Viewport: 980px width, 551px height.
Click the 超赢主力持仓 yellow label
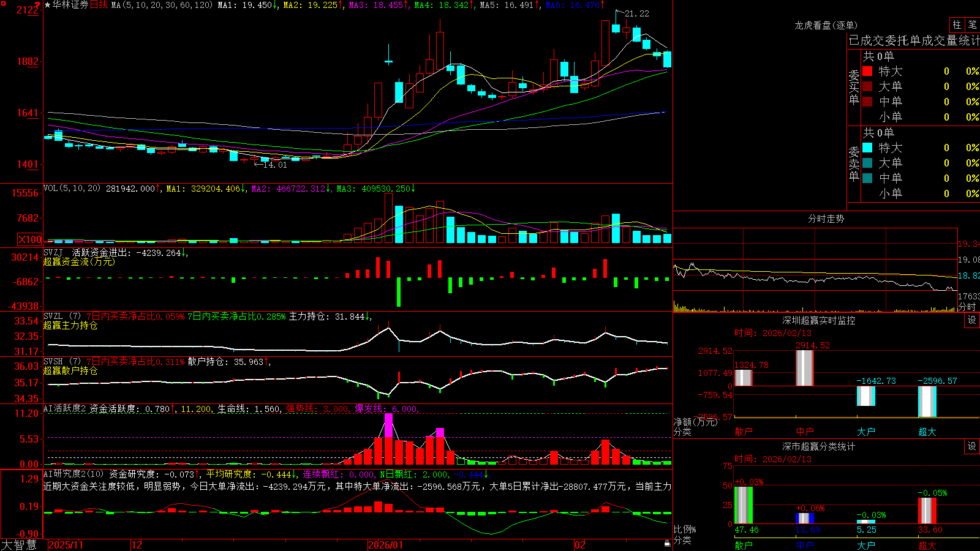(x=70, y=325)
